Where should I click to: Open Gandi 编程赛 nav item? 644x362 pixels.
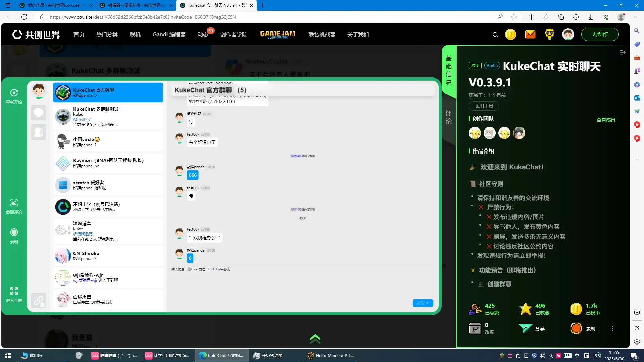pyautogui.click(x=169, y=34)
